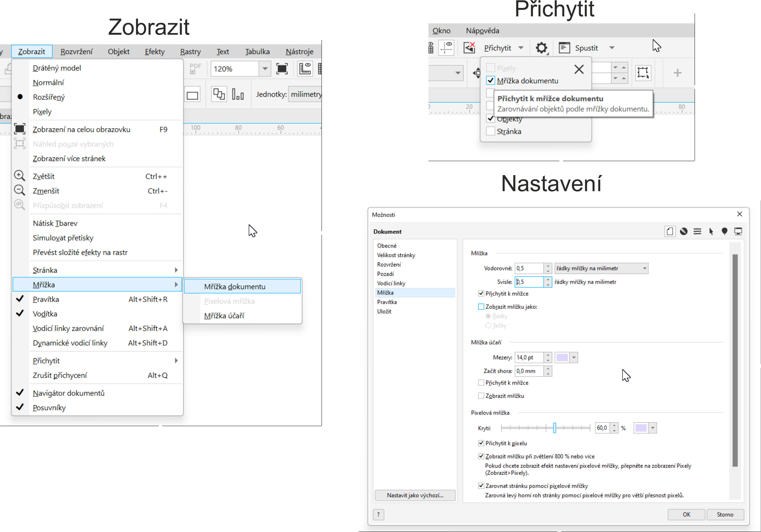This screenshot has width=761, height=532.
Task: Enable the Zobrazit mřížku jako checkbox
Action: tap(481, 307)
